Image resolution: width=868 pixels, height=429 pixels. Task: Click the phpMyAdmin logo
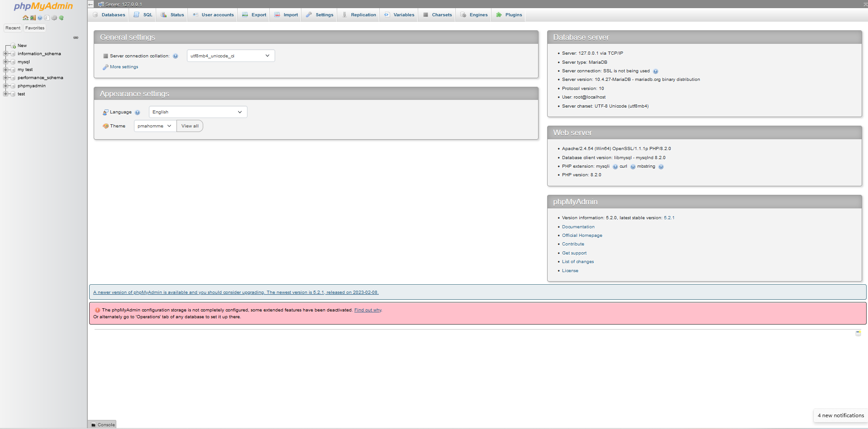click(x=43, y=6)
